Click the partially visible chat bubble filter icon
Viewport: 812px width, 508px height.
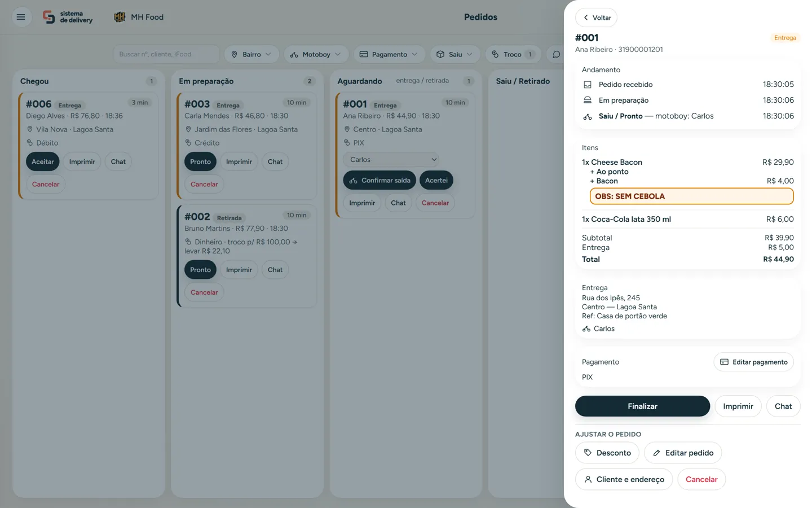[x=557, y=54]
